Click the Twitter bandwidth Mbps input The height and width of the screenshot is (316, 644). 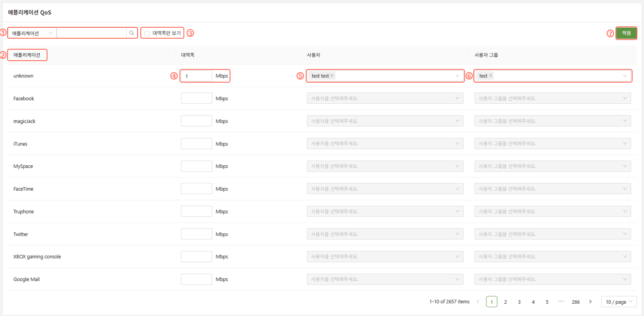[x=197, y=234]
